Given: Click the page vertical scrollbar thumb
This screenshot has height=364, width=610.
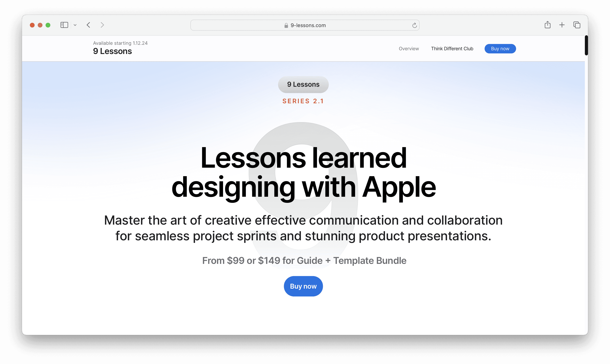Looking at the screenshot, I should tap(586, 45).
